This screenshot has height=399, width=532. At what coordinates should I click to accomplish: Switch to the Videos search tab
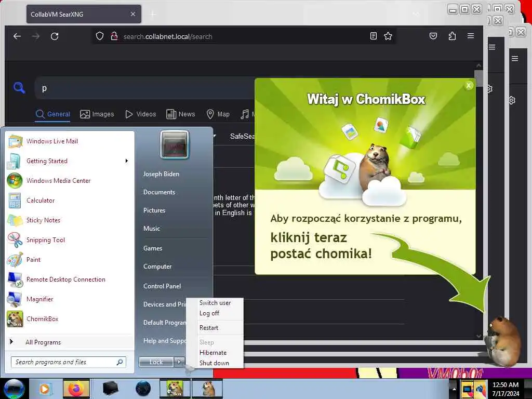140,114
